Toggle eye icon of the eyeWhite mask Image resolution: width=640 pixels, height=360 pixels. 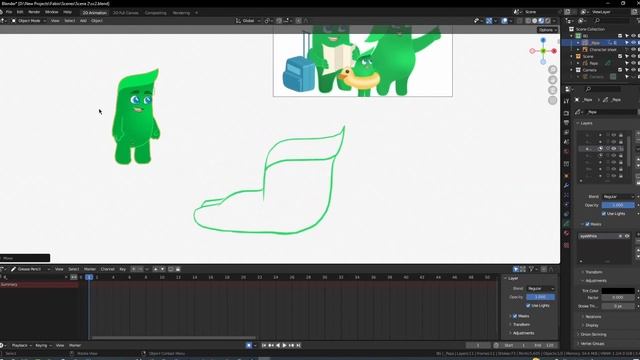click(627, 236)
